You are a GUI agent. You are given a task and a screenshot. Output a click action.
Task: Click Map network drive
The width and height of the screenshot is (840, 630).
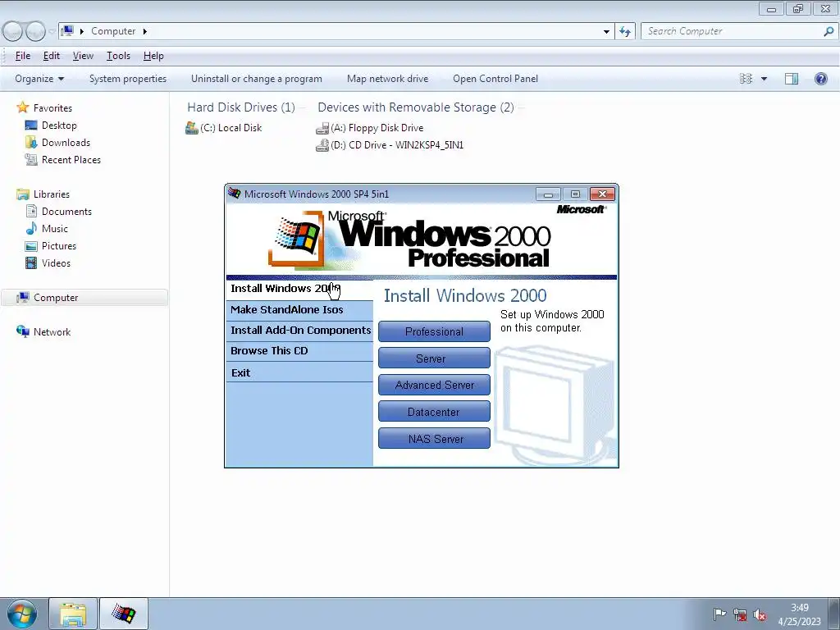tap(387, 79)
